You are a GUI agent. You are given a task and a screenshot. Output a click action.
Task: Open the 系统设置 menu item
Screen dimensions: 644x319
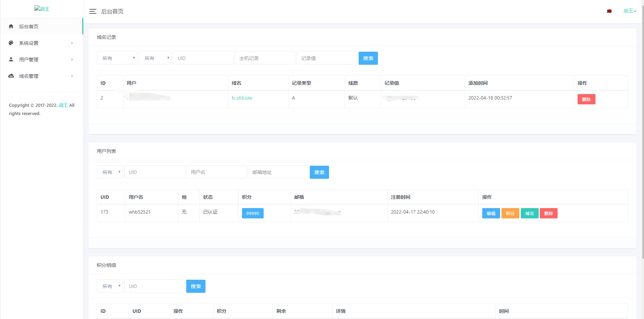click(42, 43)
